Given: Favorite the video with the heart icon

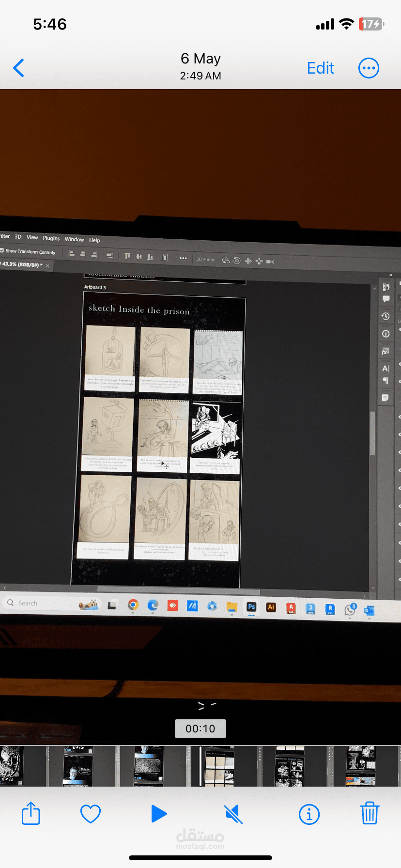Looking at the screenshot, I should point(91,814).
